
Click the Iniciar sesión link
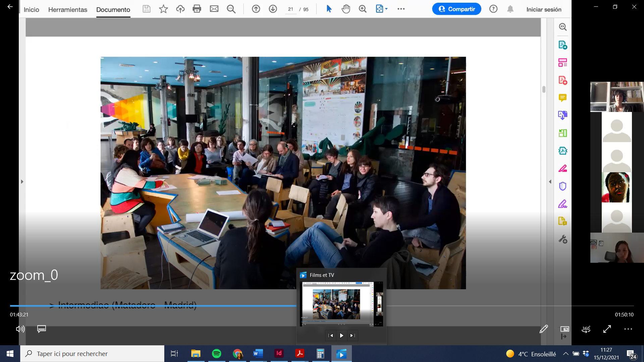tap(544, 9)
